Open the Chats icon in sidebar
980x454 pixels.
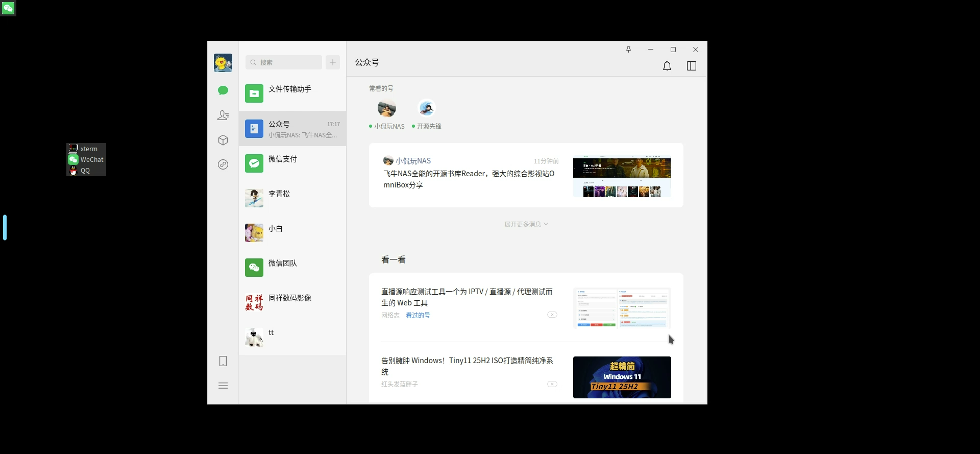tap(223, 90)
